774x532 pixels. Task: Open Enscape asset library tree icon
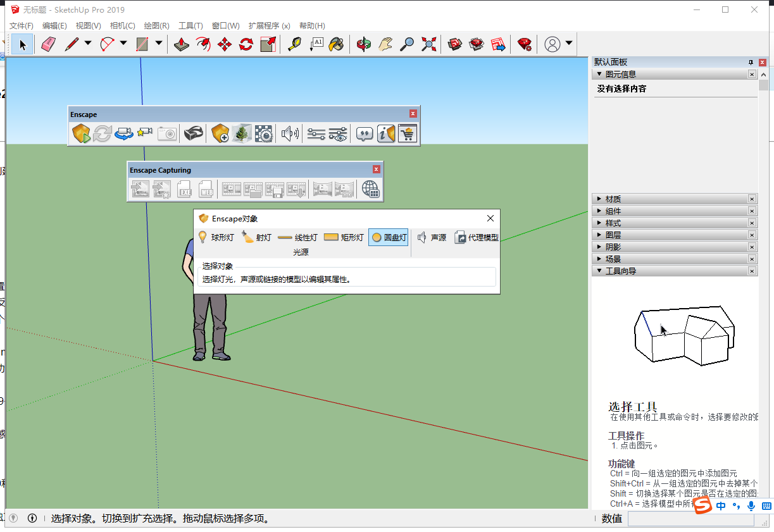[240, 133]
